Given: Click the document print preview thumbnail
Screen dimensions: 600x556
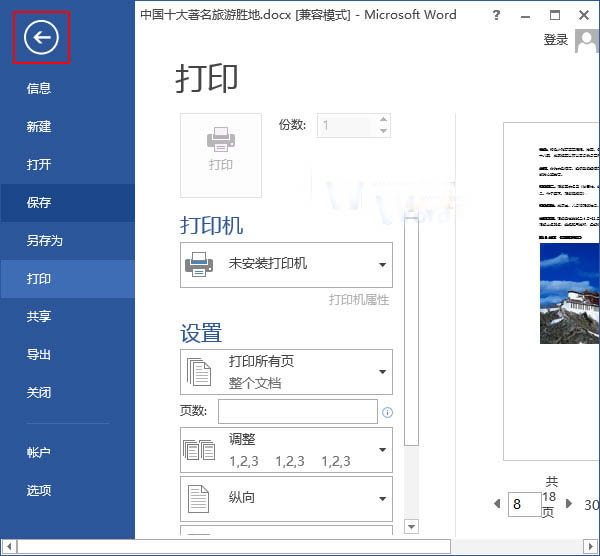Looking at the screenshot, I should [x=551, y=292].
